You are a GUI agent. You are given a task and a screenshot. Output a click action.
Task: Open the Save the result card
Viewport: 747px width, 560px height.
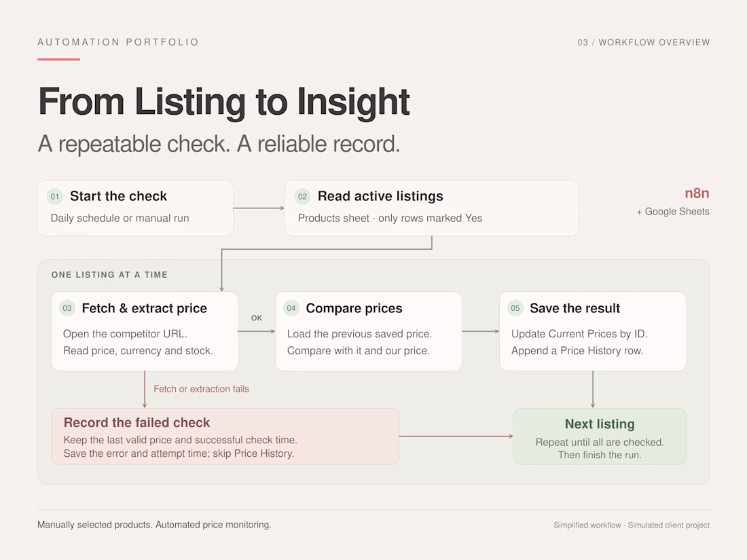[593, 331]
